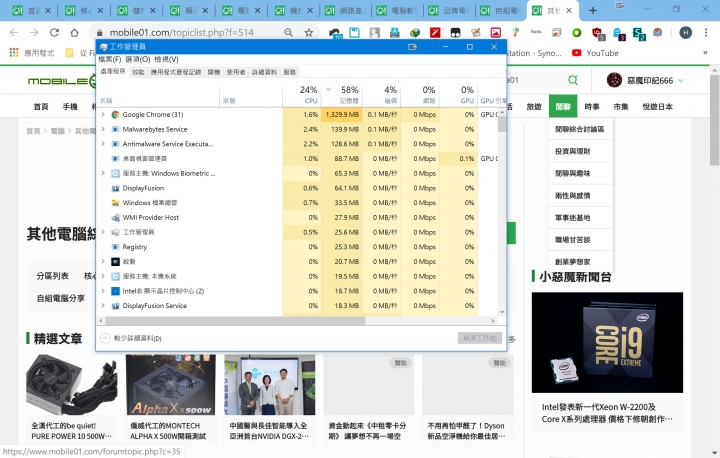Switch to the 詳細資料 tab
The width and height of the screenshot is (720, 458).
tap(264, 72)
